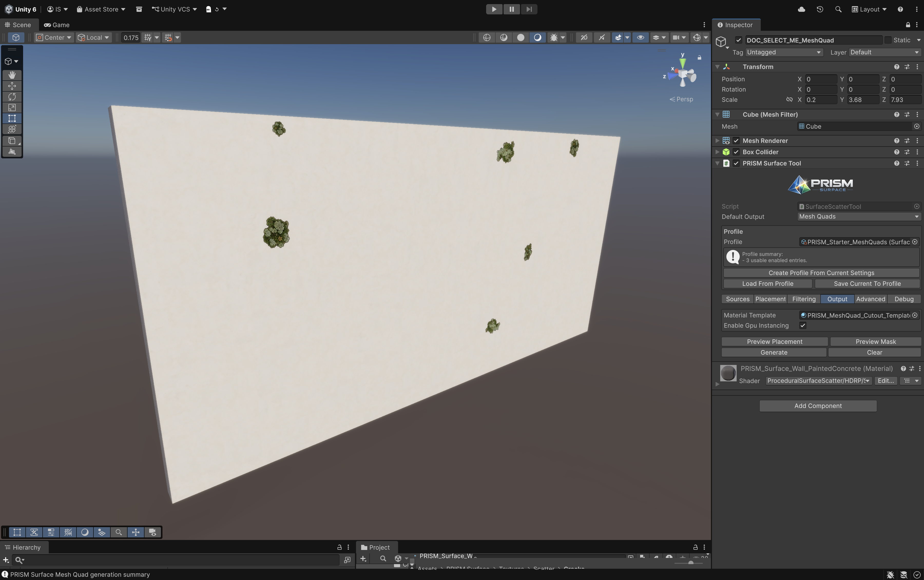Open Transform component help icon
Viewport: 924px width, 580px height.
point(896,67)
